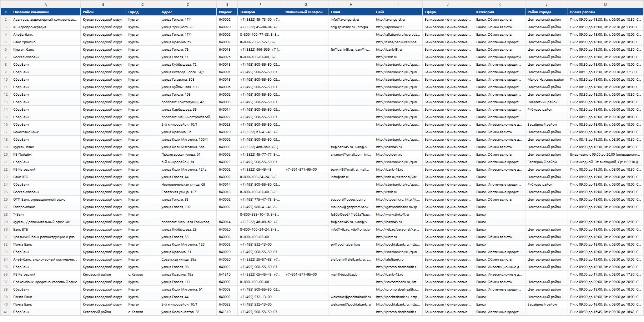Select hours cell starting 'Ежедневно с 09:00'
Viewport: 644px width, 322px height.
point(605,154)
